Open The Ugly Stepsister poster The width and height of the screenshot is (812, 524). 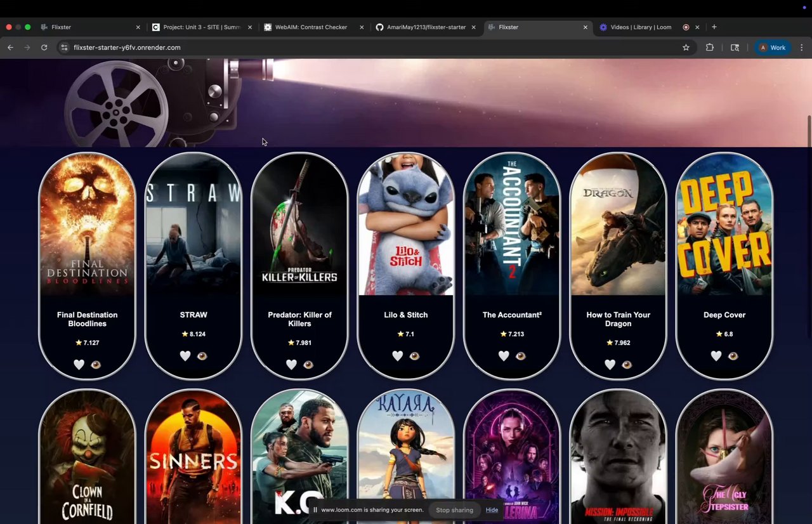724,457
